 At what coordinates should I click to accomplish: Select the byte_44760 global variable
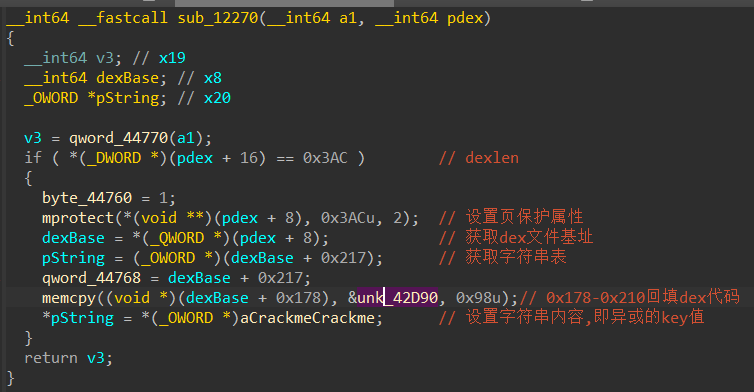coord(87,198)
